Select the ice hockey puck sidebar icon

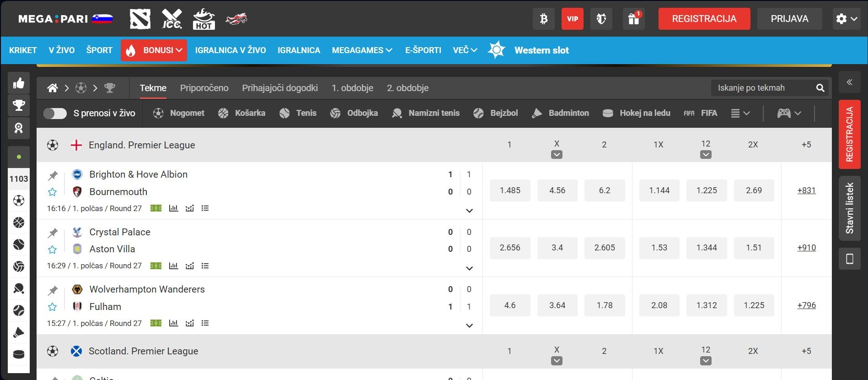[x=19, y=354]
